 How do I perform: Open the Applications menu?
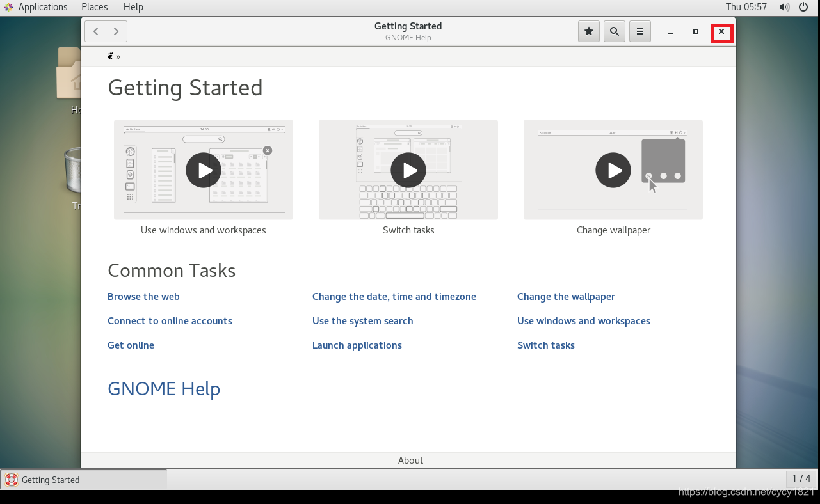pyautogui.click(x=43, y=7)
